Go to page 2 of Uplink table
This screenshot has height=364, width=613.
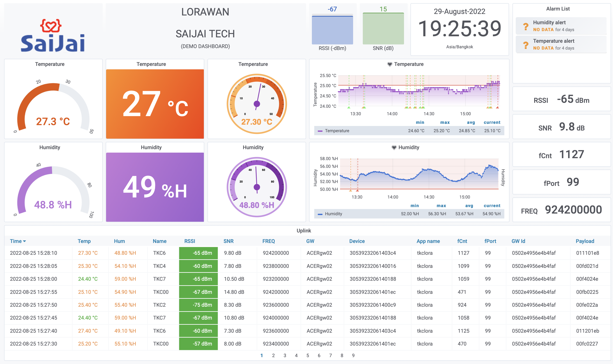[x=273, y=355]
